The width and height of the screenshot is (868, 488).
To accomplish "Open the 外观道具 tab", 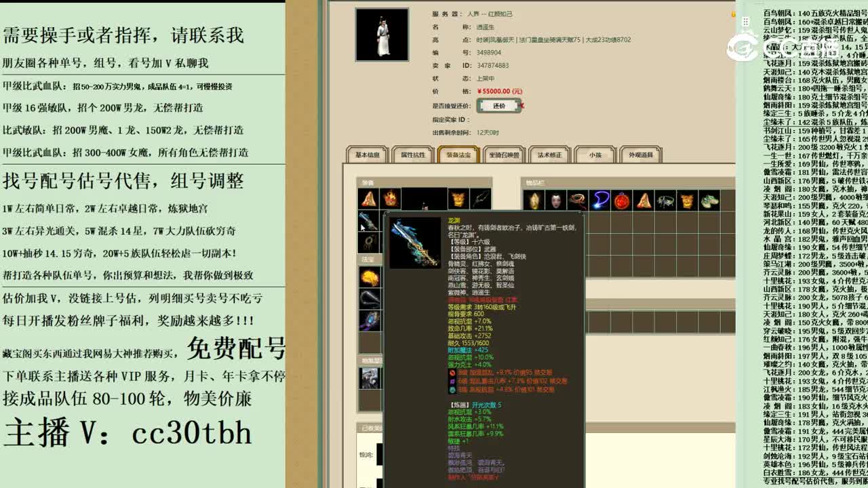I will point(641,155).
